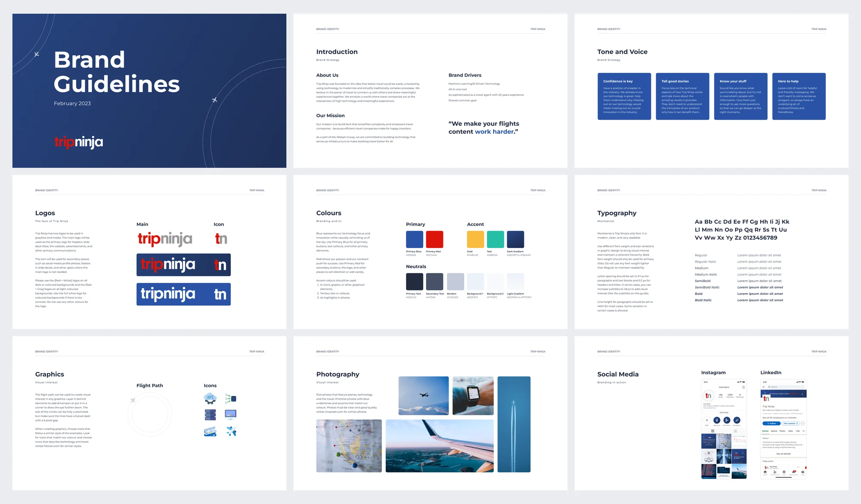This screenshot has height=504, width=861.
Task: Switch to the LinkedIn Life tab
Action: point(798,431)
